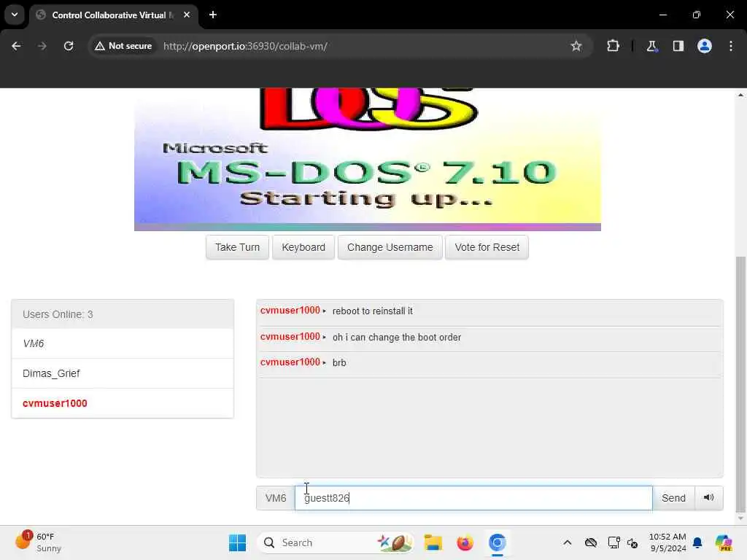Click the Users Online: 3 header
This screenshot has width=747, height=560.
point(123,314)
